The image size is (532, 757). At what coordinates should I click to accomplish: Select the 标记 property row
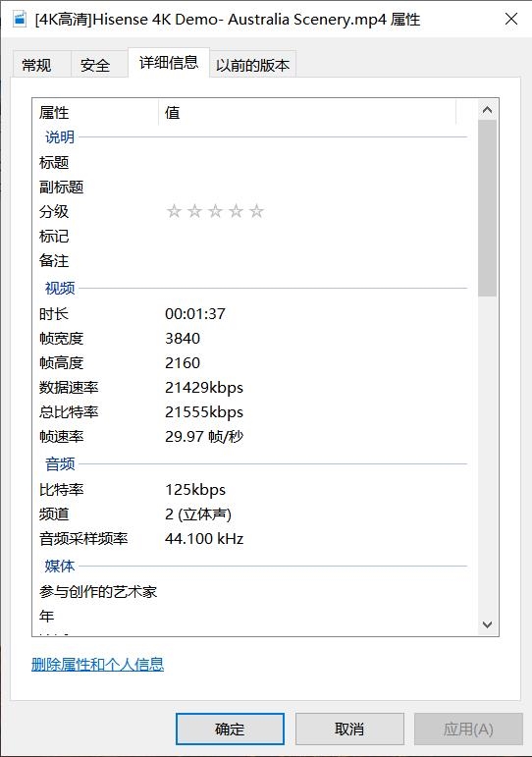(x=253, y=237)
